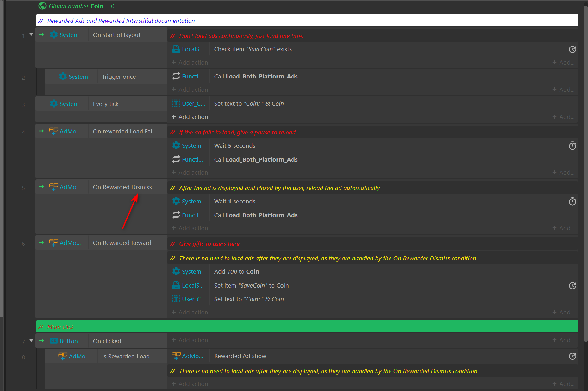
Task: Click the LocalStorage icon for Check item SaveCoin
Action: coord(176,49)
